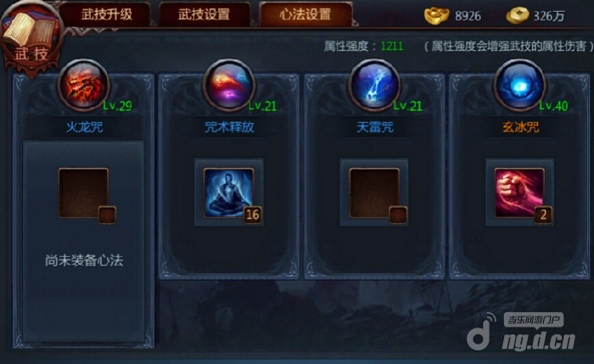Select the 火龙咒 fire dragon skill icon
Image resolution: width=594 pixels, height=364 pixels.
coord(84,86)
